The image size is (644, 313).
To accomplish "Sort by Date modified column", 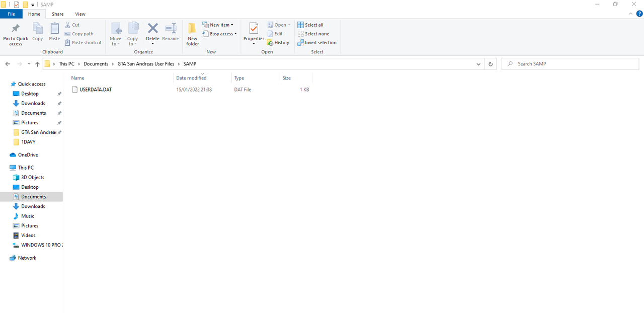I will (x=191, y=78).
